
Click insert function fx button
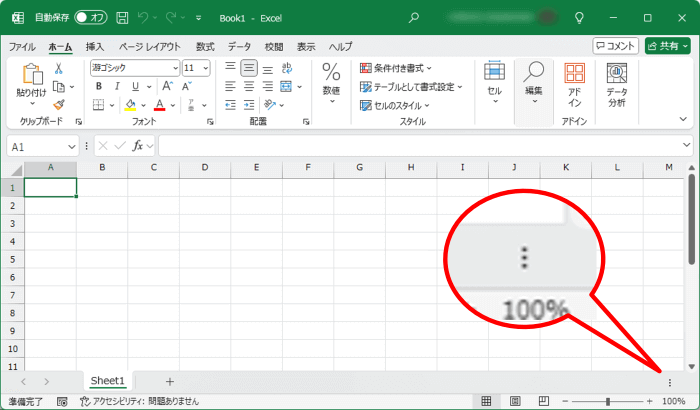point(138,146)
